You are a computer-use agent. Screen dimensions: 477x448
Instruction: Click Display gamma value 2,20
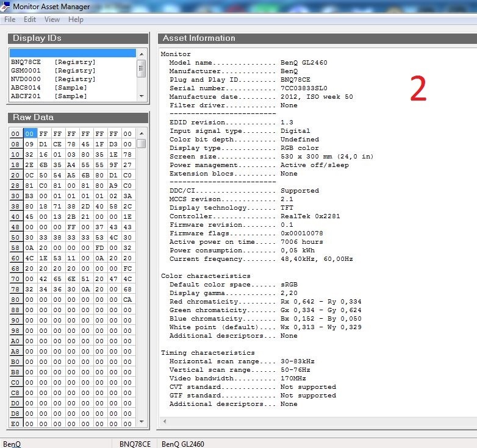coord(289,293)
